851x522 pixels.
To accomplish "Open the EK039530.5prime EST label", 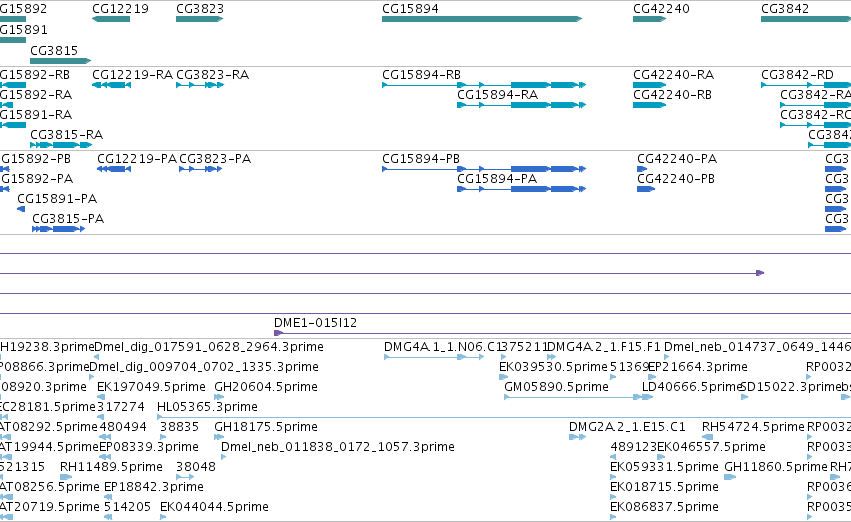I will pos(553,367).
